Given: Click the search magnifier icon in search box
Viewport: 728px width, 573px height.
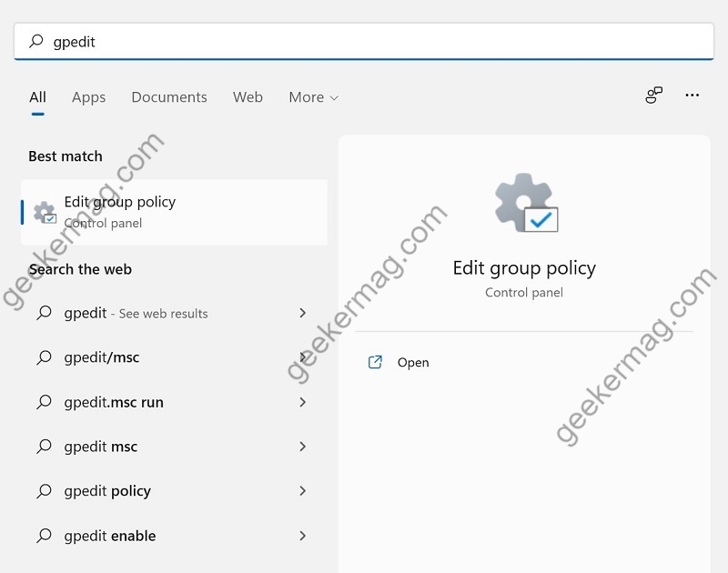Looking at the screenshot, I should [x=36, y=41].
